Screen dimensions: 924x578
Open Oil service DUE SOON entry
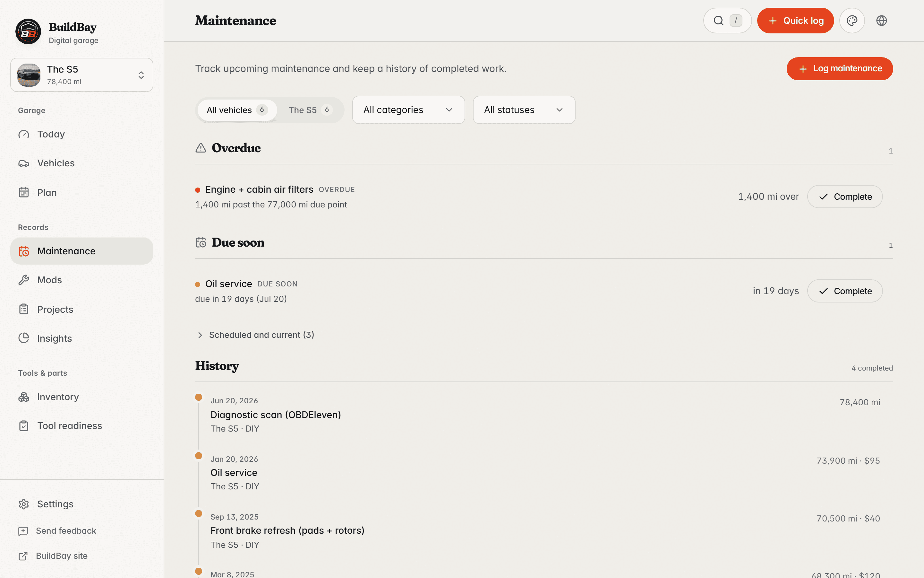pos(229,284)
